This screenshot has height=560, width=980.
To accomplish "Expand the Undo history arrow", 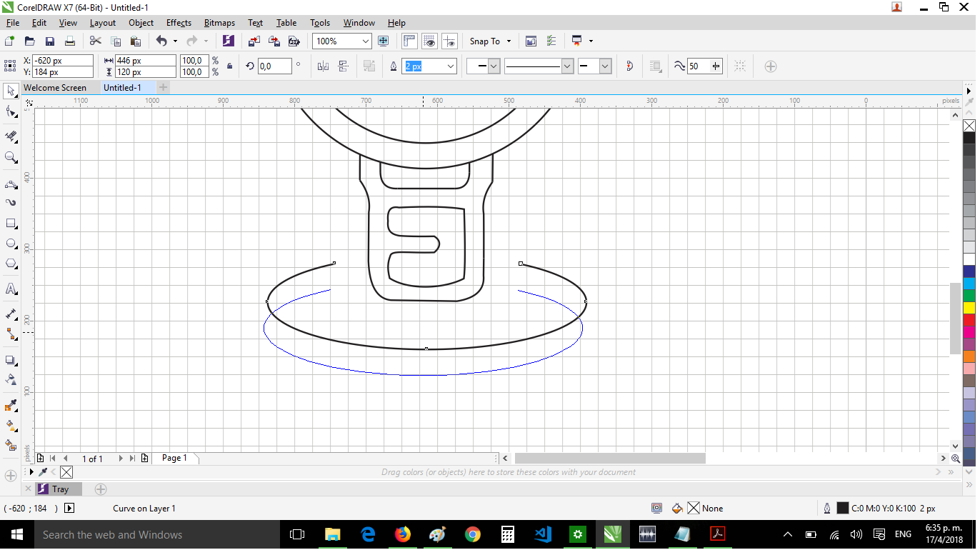I will [x=175, y=41].
